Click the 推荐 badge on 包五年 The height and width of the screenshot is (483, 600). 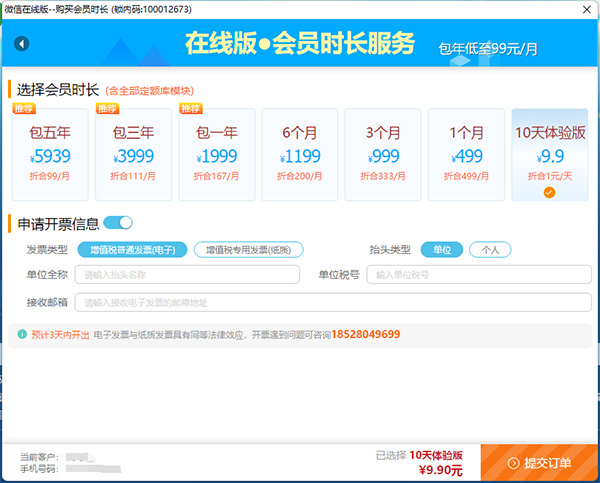pyautogui.click(x=23, y=108)
